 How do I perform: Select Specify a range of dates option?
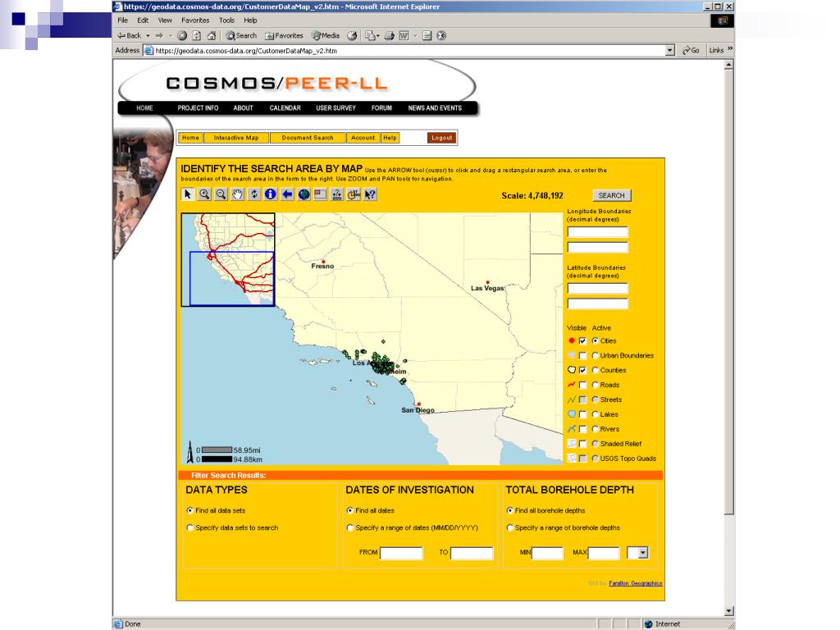coord(349,527)
